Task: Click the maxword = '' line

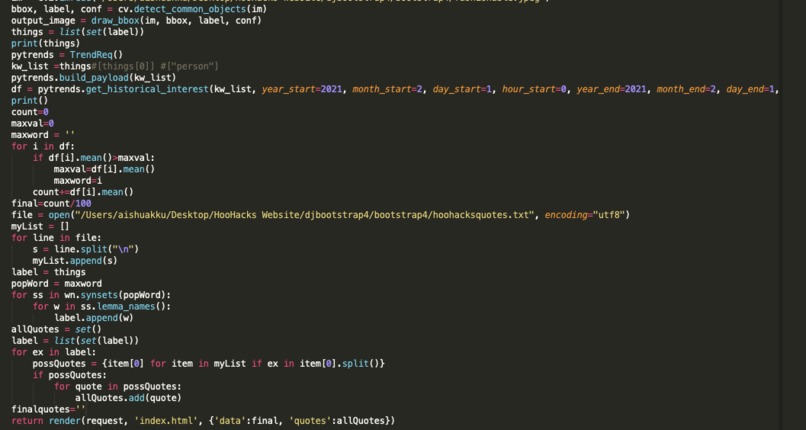Action: tap(43, 135)
